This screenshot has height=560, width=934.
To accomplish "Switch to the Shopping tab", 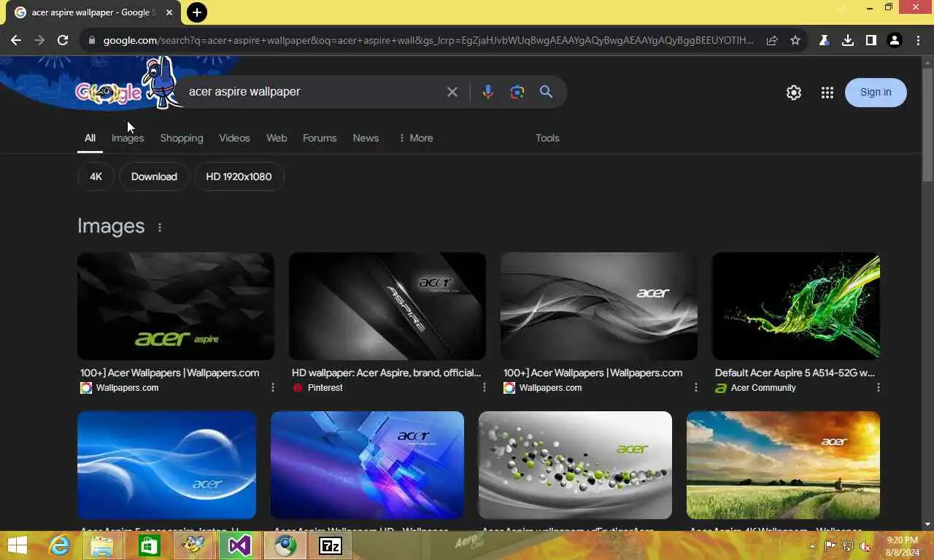I will [182, 138].
